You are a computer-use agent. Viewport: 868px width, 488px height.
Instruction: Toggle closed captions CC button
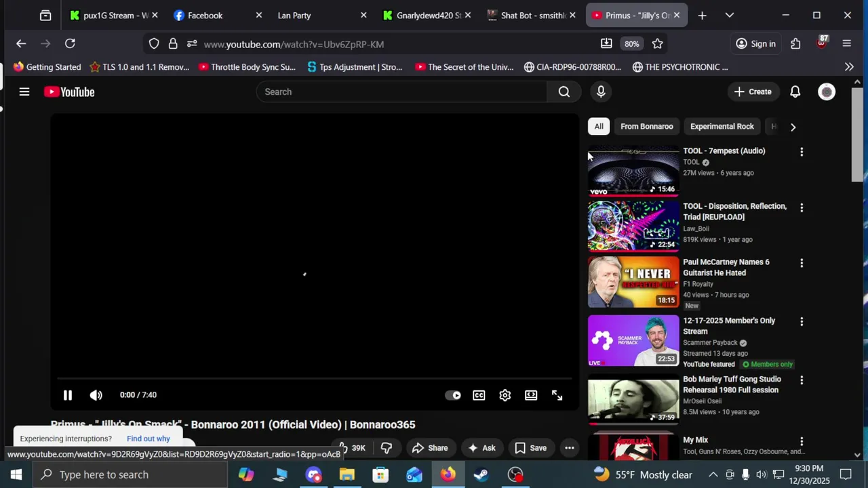pos(479,395)
